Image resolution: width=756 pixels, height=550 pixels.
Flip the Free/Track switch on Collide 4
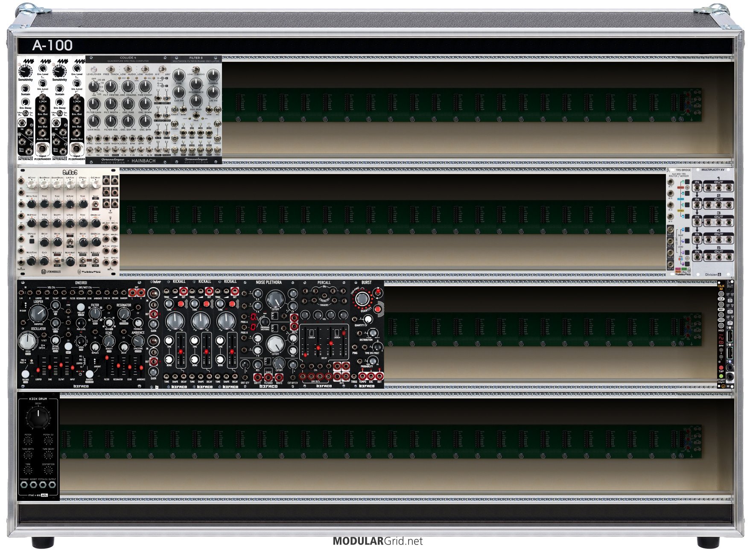(x=110, y=68)
